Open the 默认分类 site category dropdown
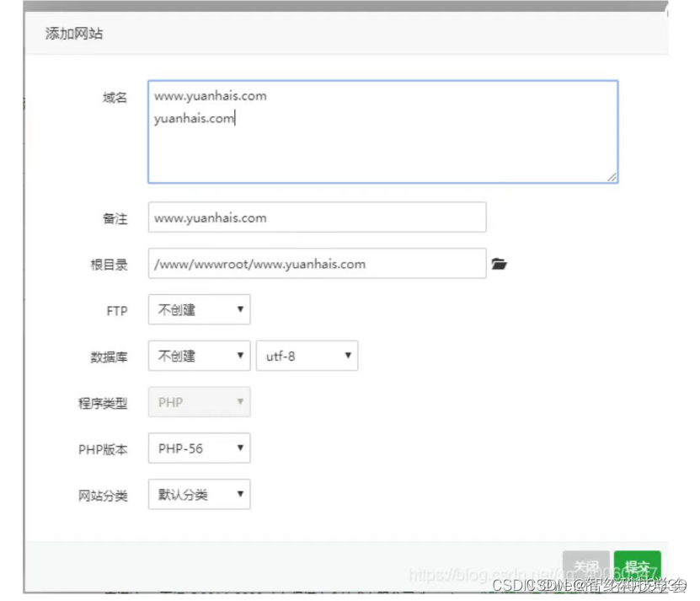 [x=199, y=495]
